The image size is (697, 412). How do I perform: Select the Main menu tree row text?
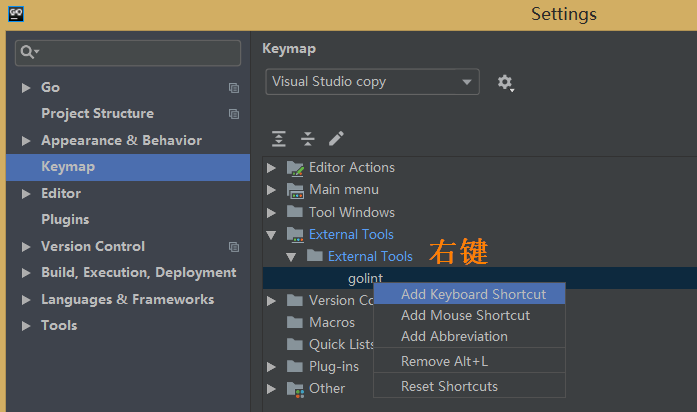tap(344, 190)
